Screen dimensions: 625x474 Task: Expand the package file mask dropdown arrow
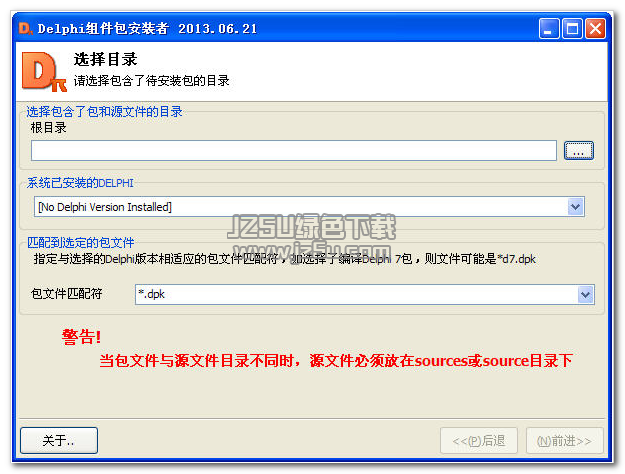(x=585, y=295)
